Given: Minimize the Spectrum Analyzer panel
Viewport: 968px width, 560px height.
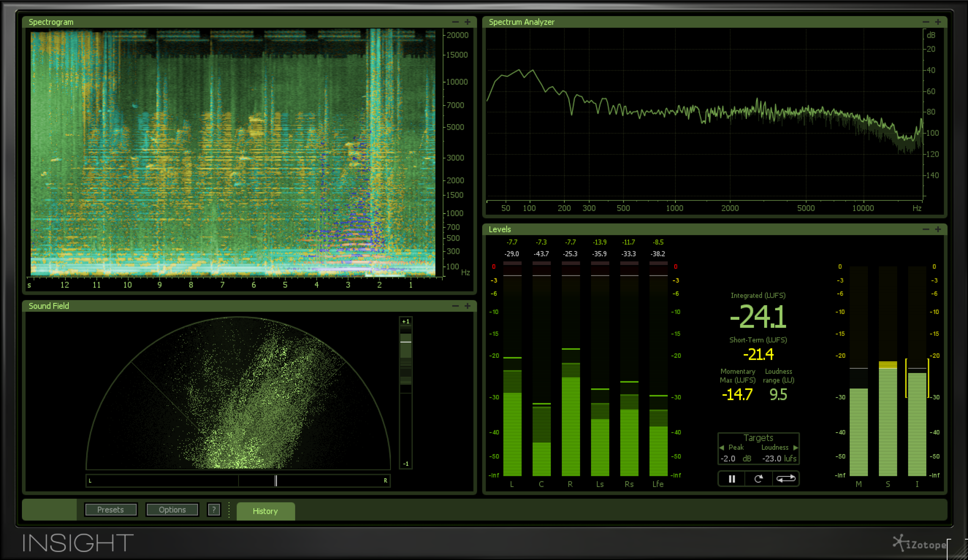Looking at the screenshot, I should point(926,22).
